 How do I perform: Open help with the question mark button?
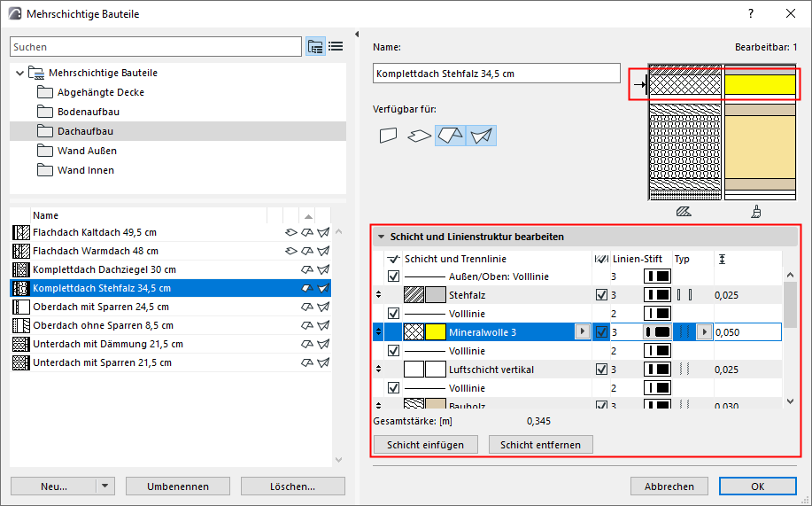[751, 14]
